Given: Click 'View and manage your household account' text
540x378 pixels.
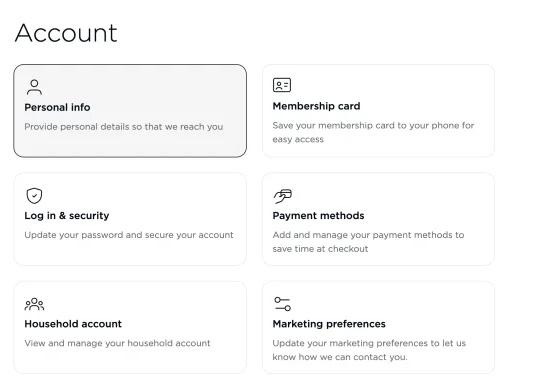Looking at the screenshot, I should pyautogui.click(x=117, y=343).
